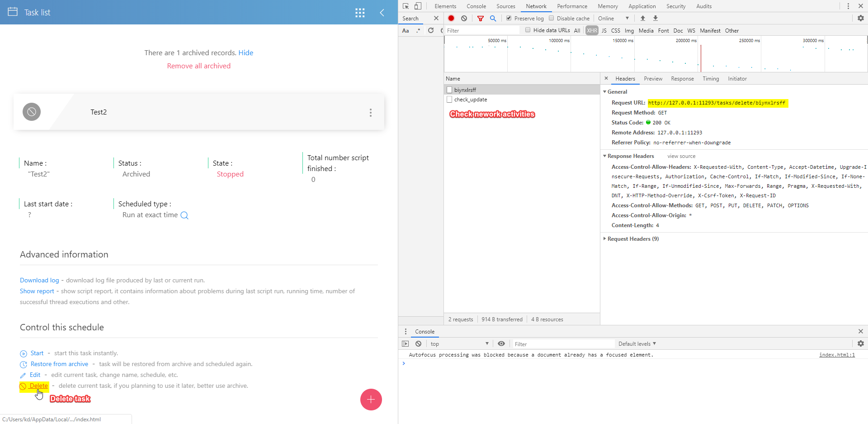Open the three-dot menu on Test2 card
This screenshot has height=424, width=868.
(371, 113)
